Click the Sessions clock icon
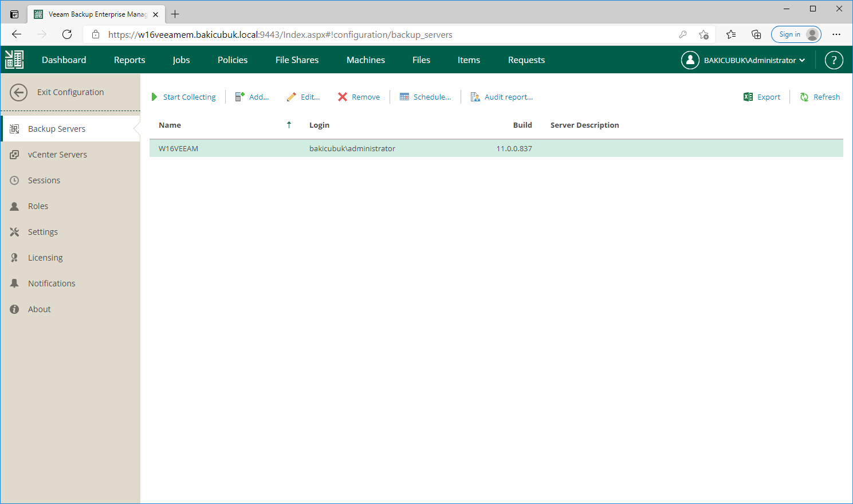Screen dimensions: 853x504 click(14, 180)
